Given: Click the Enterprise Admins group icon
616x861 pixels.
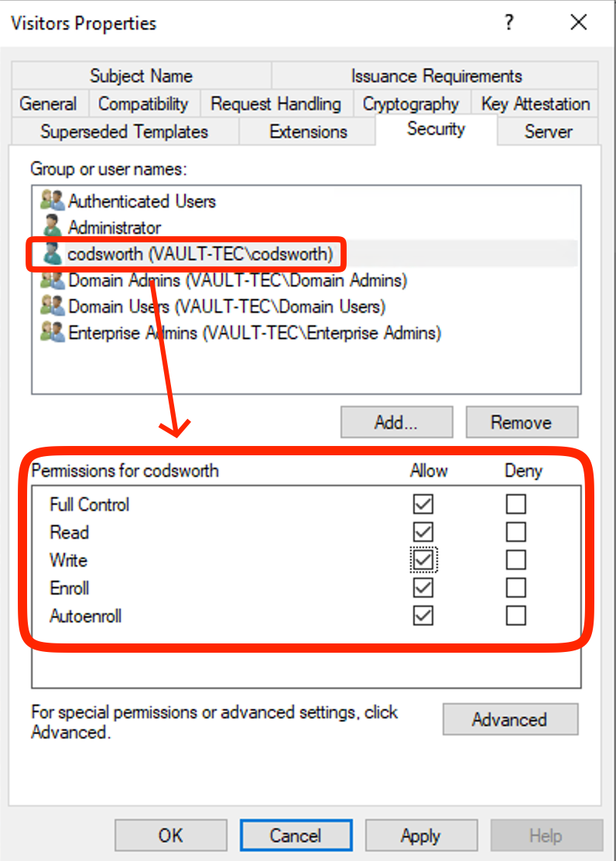Looking at the screenshot, I should (52, 333).
